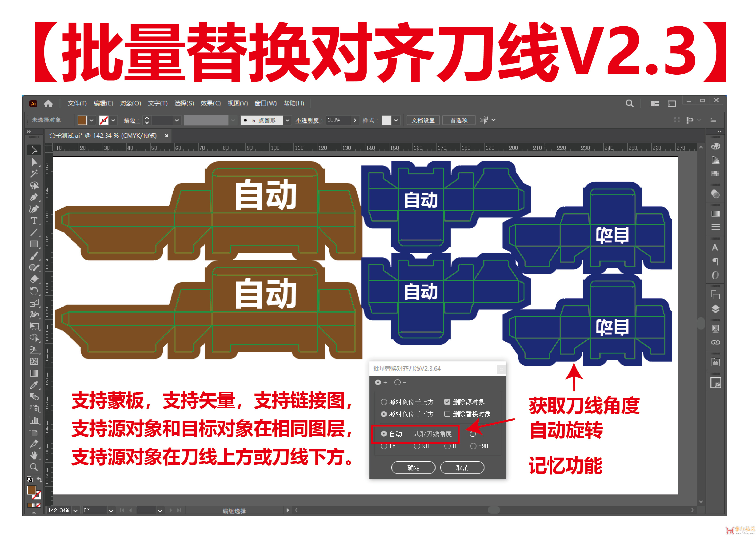Click the search magnifier in the top bar
756x535 pixels.
pos(629,104)
